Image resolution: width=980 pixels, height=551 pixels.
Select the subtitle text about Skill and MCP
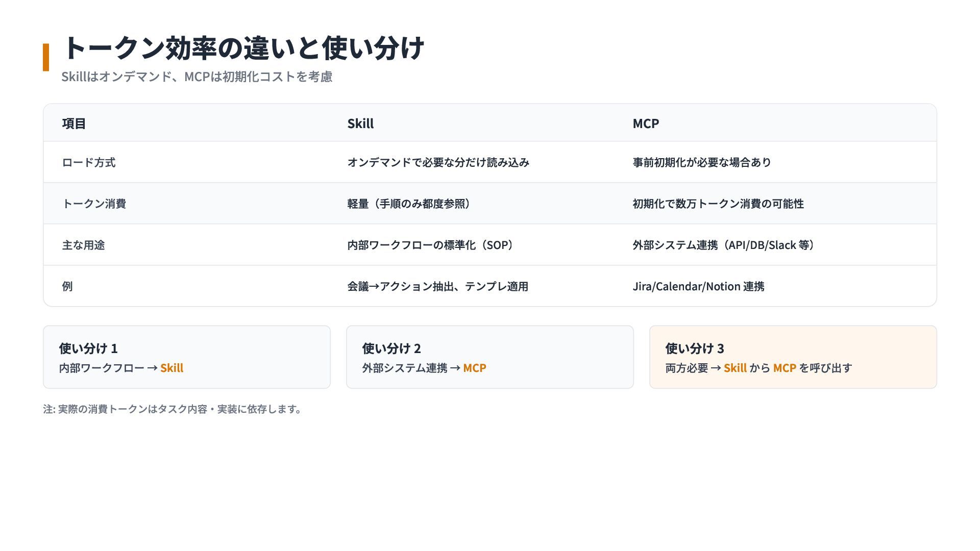[x=197, y=77]
